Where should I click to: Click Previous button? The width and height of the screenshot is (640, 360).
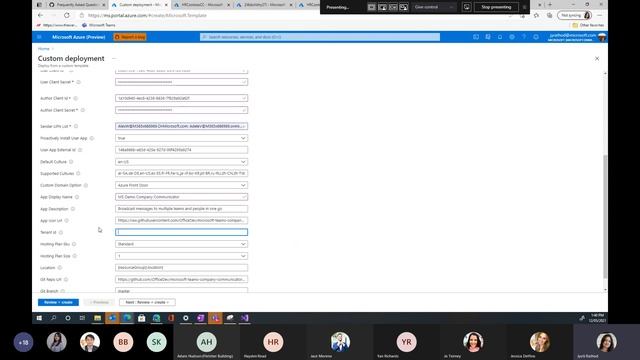click(x=99, y=302)
